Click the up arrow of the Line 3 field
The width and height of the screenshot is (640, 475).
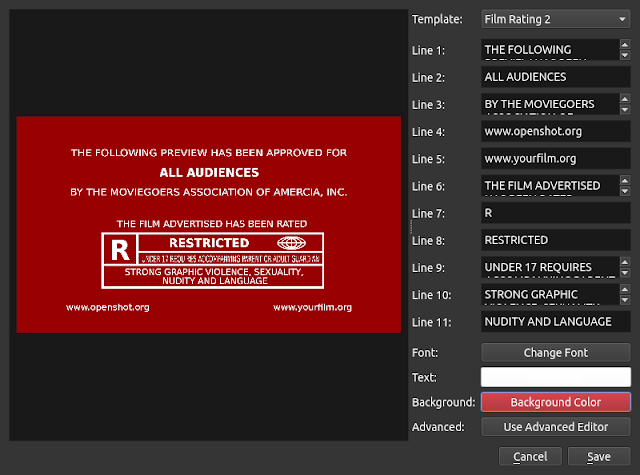click(x=624, y=98)
